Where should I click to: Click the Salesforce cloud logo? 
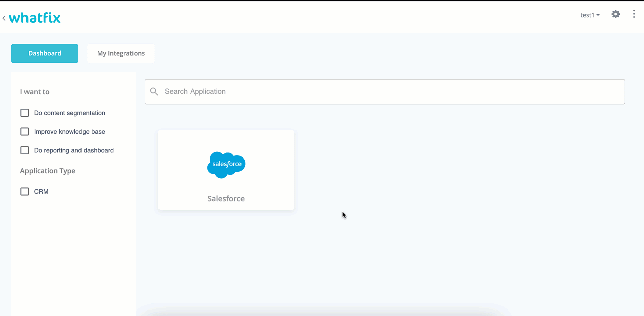226,165
